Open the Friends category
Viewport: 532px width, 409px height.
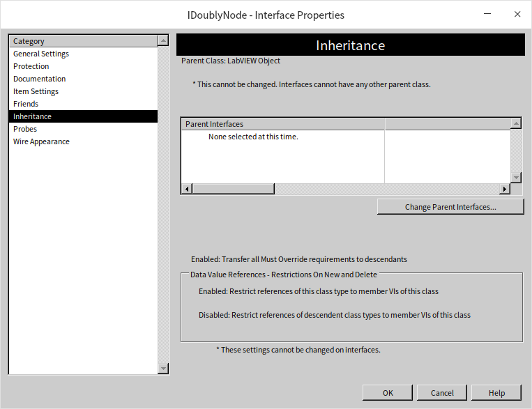point(26,104)
